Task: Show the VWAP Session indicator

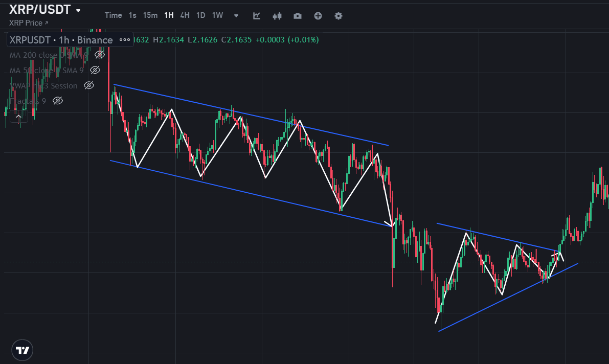Action: point(89,85)
